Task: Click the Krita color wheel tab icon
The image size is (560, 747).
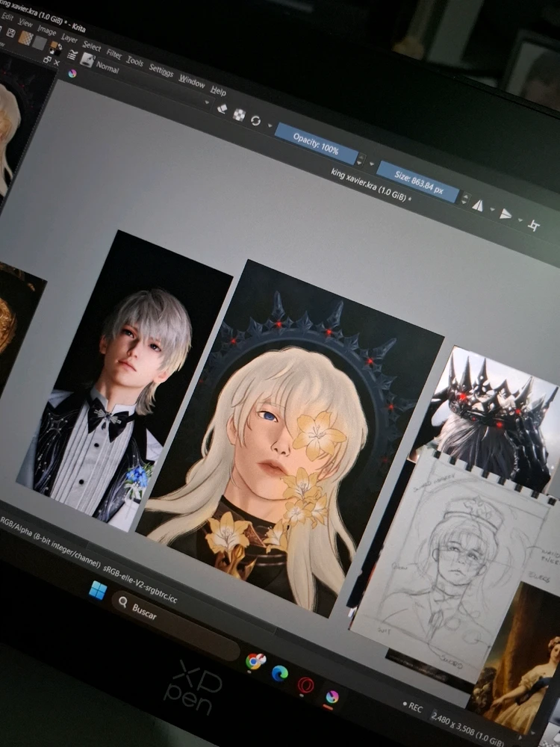Action: point(72,74)
